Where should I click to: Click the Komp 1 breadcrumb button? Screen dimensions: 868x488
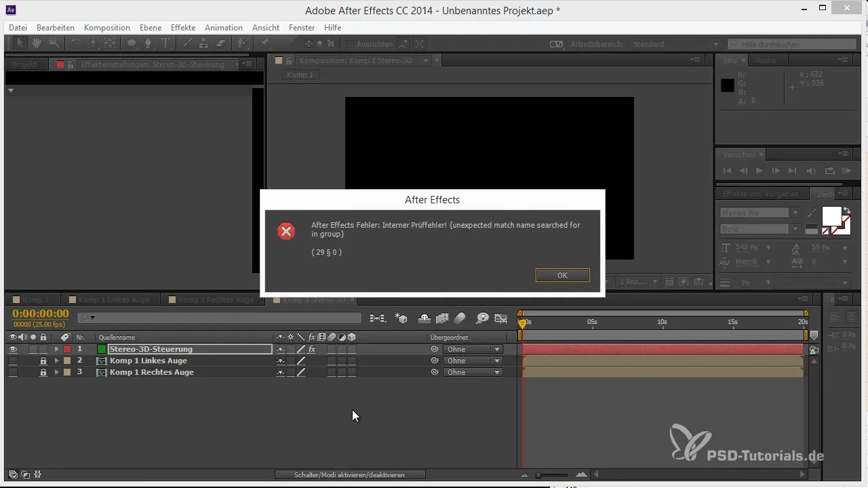click(300, 75)
